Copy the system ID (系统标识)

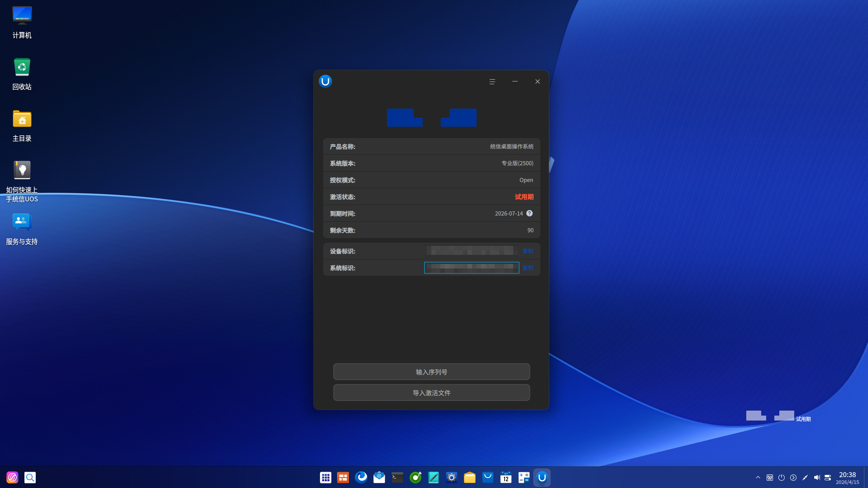point(528,268)
